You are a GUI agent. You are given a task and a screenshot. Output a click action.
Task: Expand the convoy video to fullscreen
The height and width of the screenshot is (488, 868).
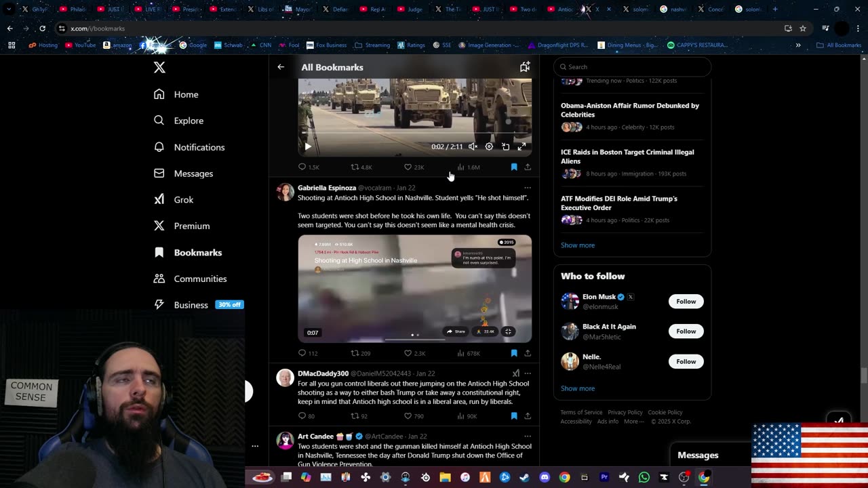521,146
